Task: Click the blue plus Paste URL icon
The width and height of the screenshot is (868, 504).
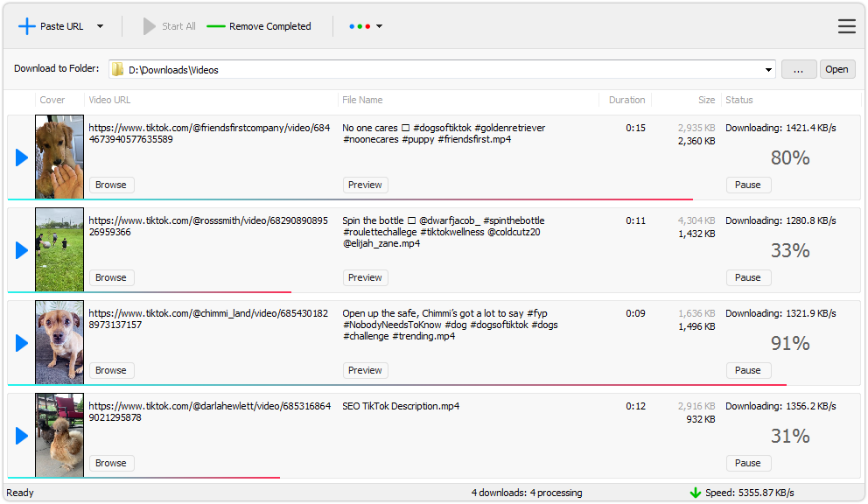Action: (x=27, y=26)
